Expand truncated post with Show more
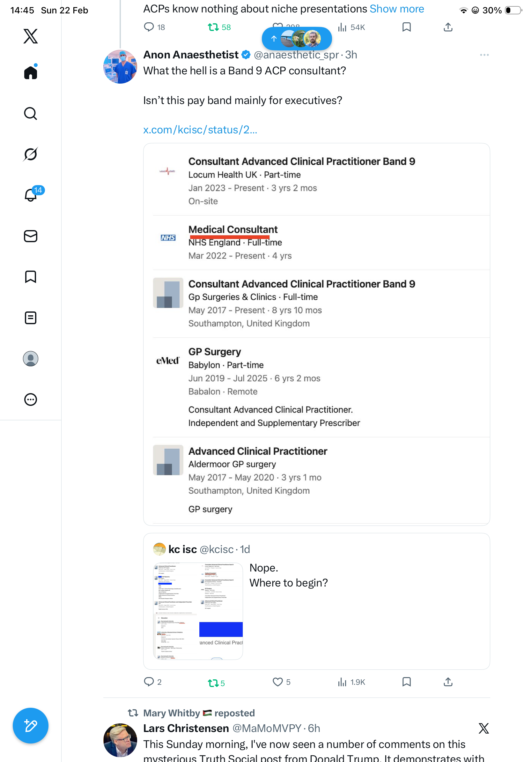532x762 pixels. point(397,9)
